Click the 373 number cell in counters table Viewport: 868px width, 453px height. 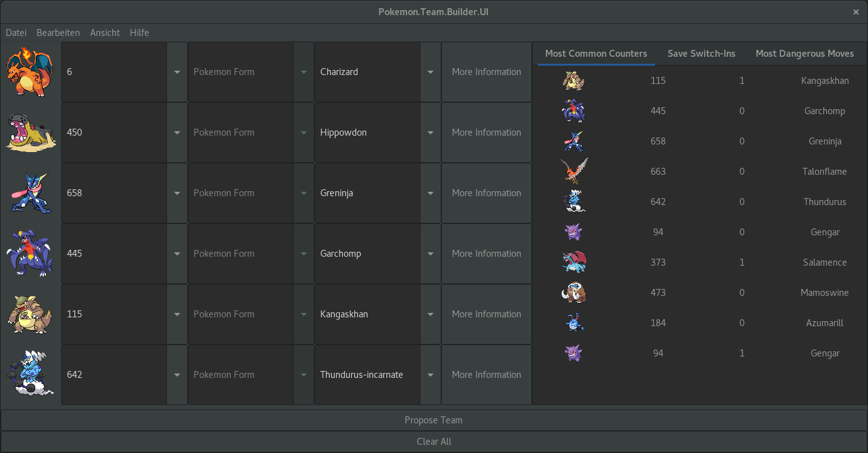(658, 262)
